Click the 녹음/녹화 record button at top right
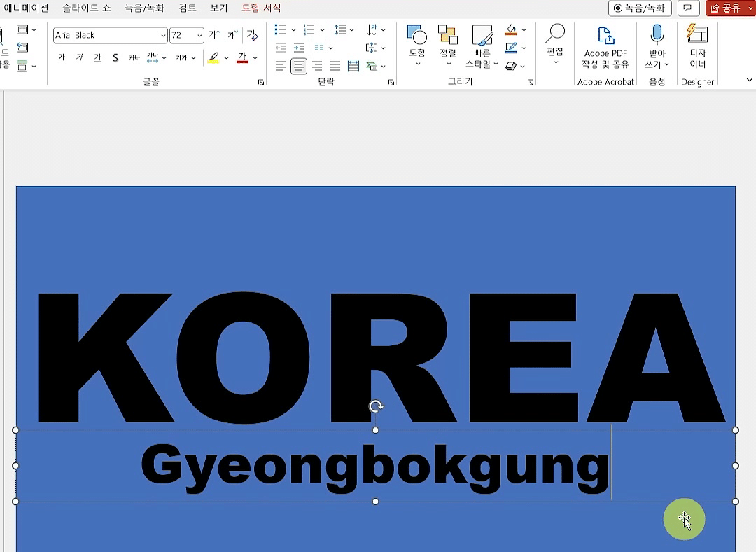 640,8
